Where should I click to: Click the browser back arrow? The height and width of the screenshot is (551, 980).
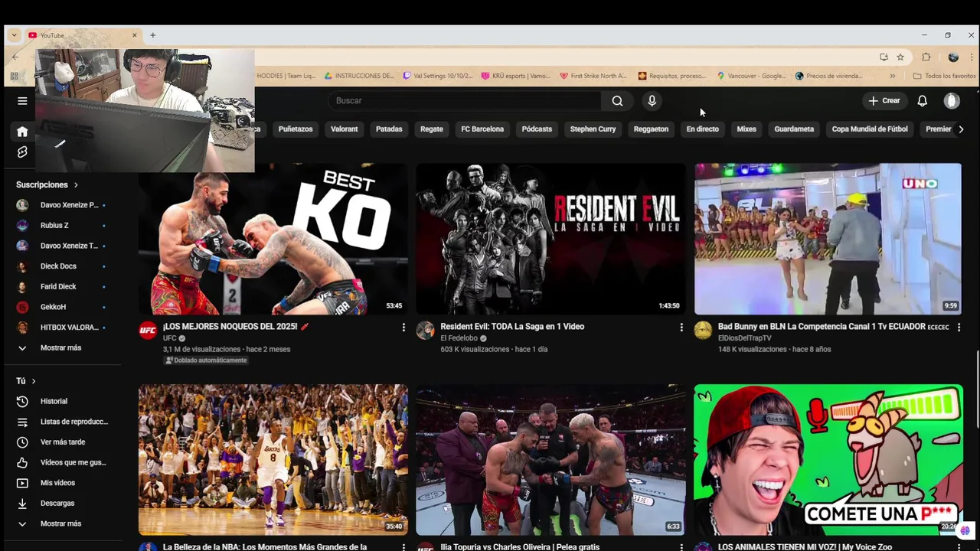pos(15,57)
